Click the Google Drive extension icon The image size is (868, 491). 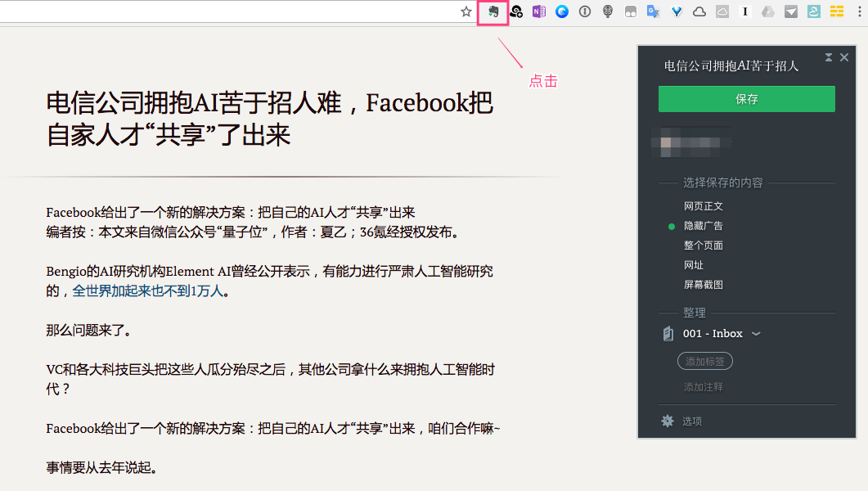pos(767,11)
